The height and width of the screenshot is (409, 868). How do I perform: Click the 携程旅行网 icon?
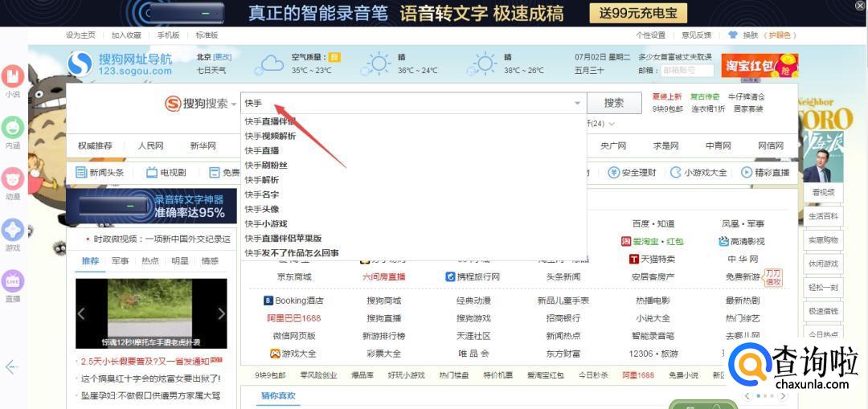click(x=451, y=276)
